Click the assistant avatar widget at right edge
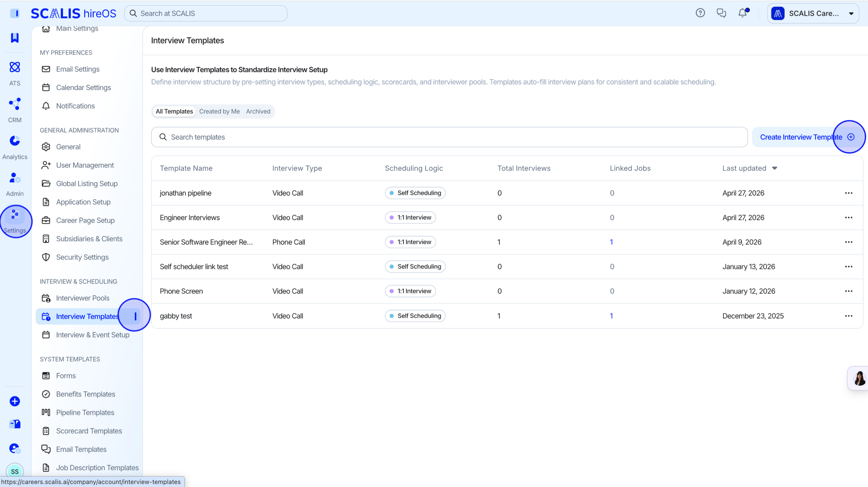 click(859, 378)
